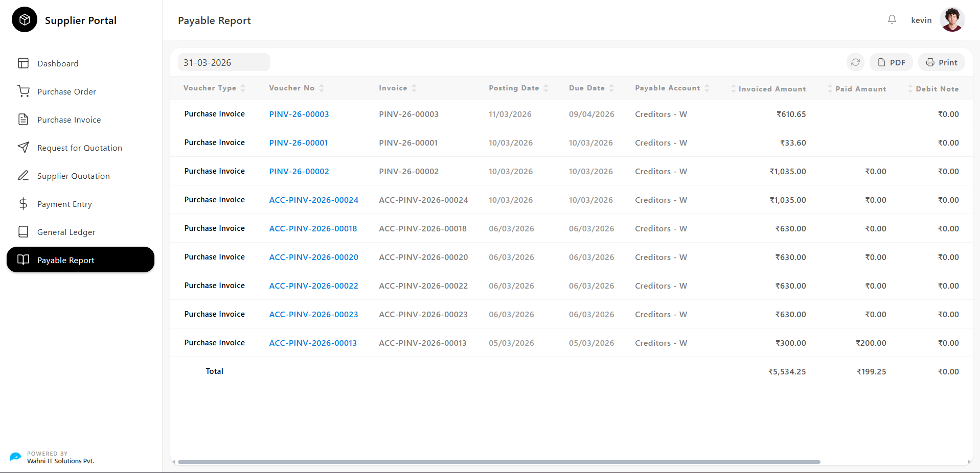The image size is (980, 473).
Task: Open voucher ACC-PINV-2026-00024 link
Action: click(x=314, y=200)
